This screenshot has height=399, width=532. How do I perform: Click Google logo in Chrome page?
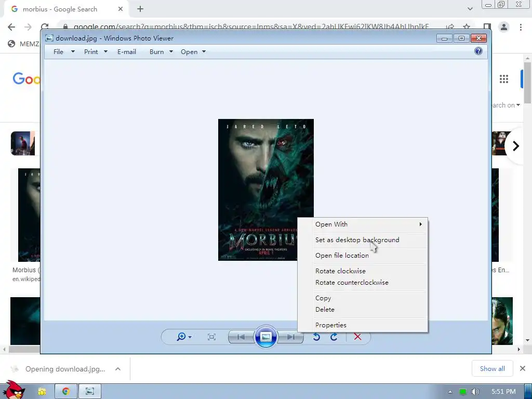26,79
